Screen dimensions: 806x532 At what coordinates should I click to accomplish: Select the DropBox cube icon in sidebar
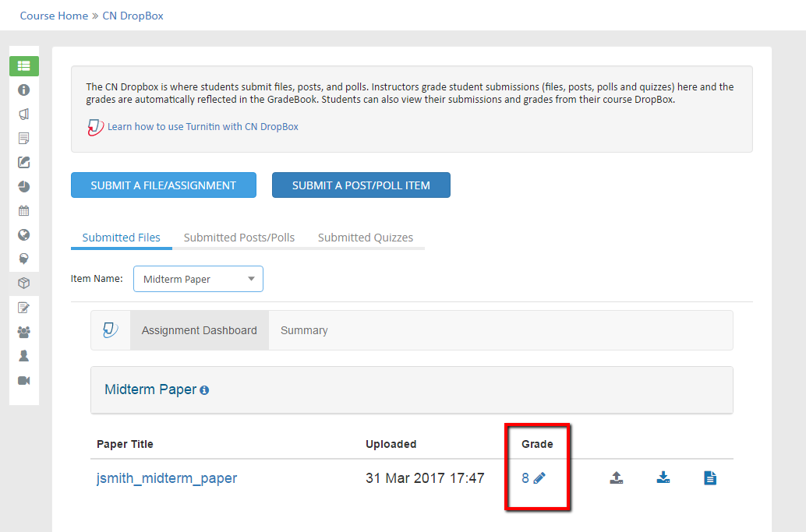pyautogui.click(x=23, y=283)
